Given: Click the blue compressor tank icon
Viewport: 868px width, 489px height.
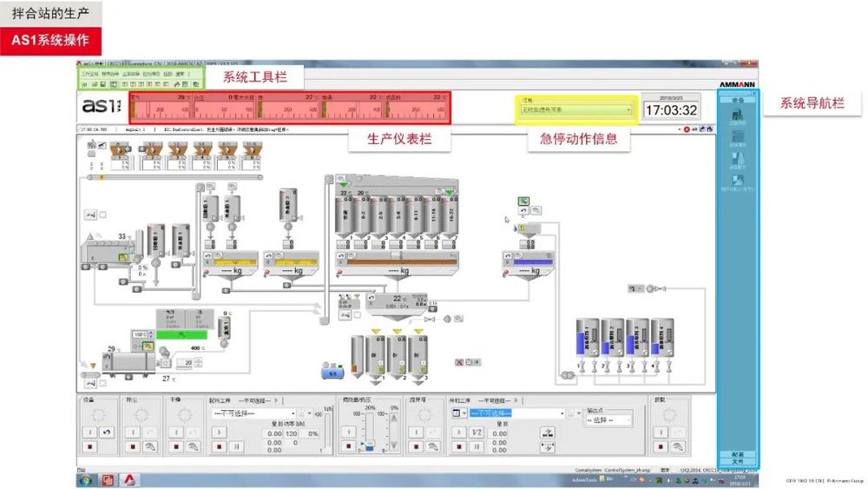Looking at the screenshot, I should 332,371.
